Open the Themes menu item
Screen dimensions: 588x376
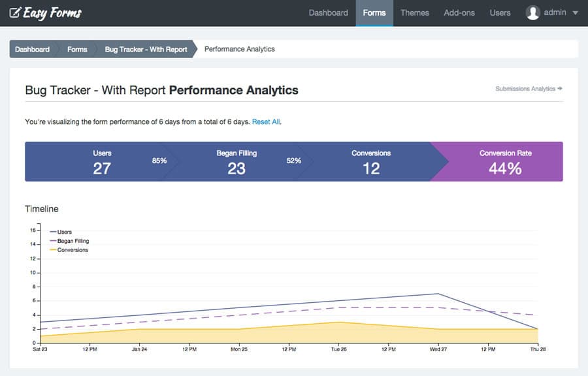click(x=414, y=12)
